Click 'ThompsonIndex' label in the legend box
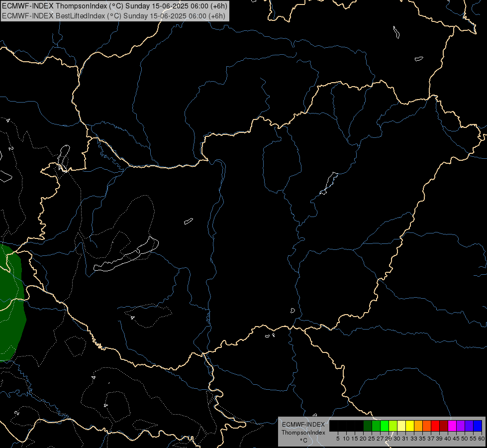487x448 pixels. [303, 433]
